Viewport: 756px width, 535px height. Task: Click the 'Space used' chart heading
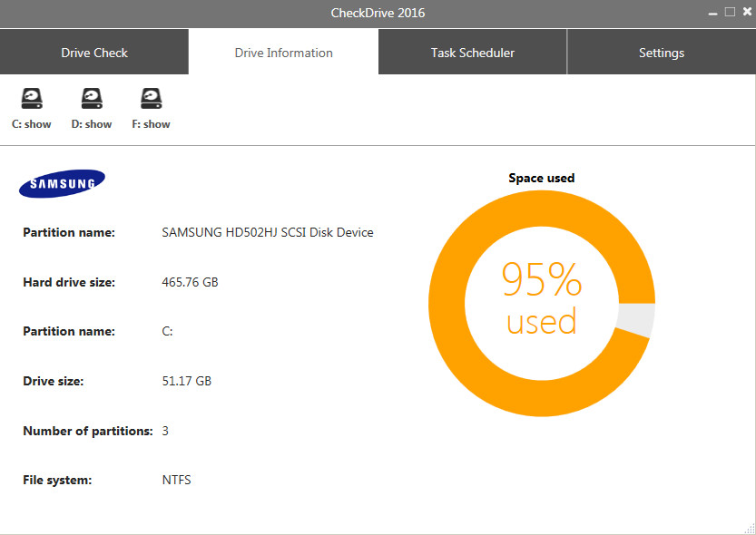pyautogui.click(x=542, y=178)
